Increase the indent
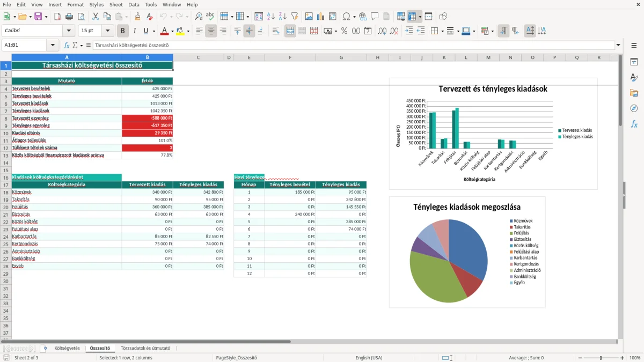Viewport: 644px width, 362px height. 409,31
